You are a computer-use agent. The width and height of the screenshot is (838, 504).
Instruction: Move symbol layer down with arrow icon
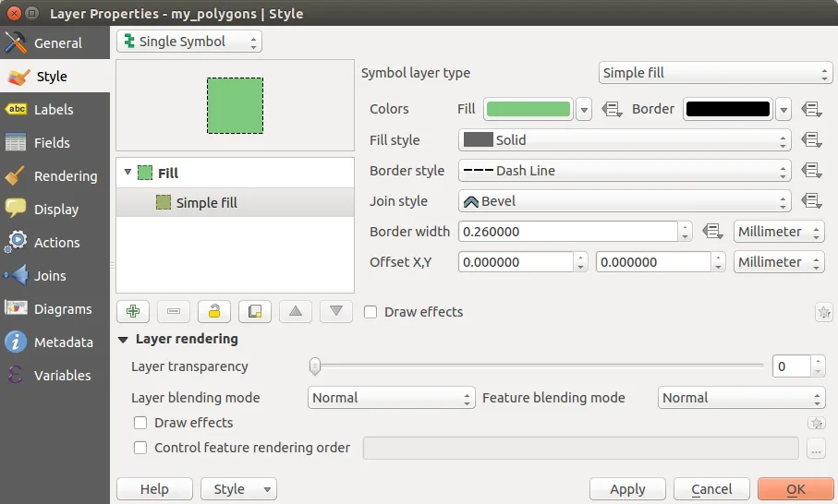coord(336,311)
